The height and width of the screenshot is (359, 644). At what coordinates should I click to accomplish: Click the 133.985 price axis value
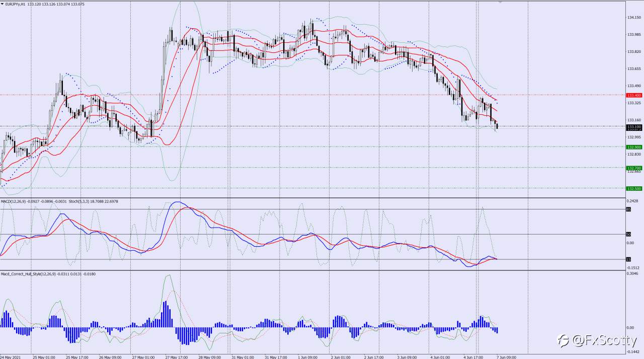pos(634,35)
